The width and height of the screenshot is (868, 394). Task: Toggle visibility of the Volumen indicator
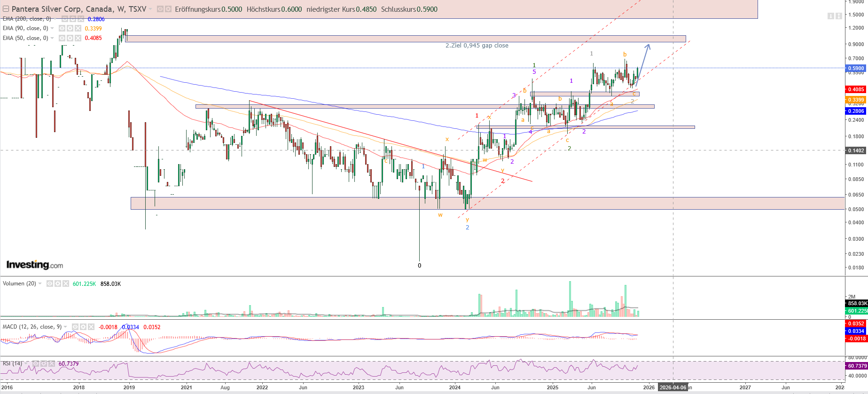(50, 284)
